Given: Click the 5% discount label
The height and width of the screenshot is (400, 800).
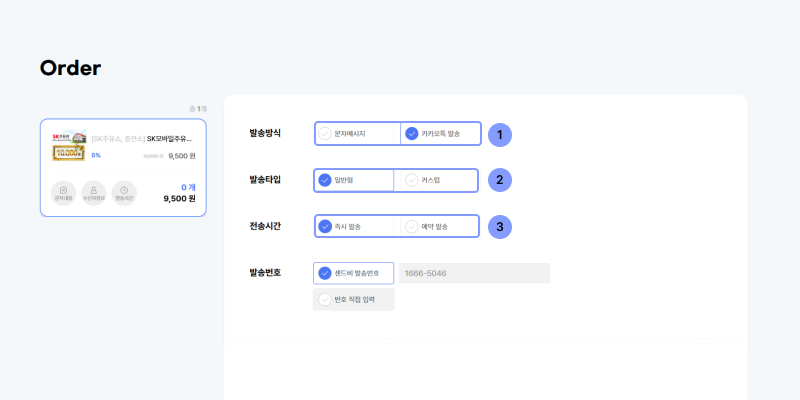Looking at the screenshot, I should pos(96,156).
